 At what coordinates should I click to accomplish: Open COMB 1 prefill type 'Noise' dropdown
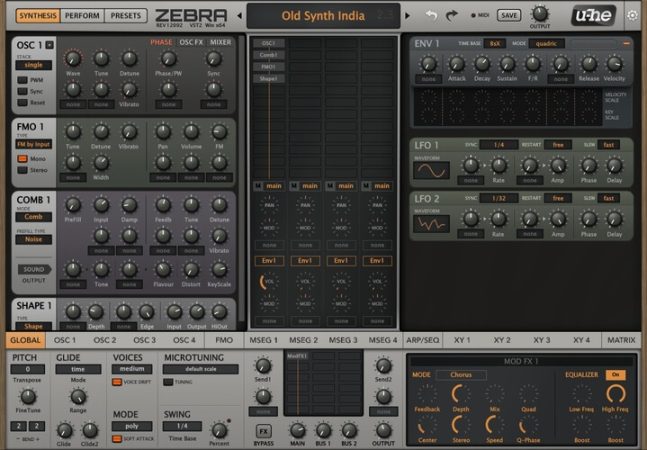(x=33, y=239)
